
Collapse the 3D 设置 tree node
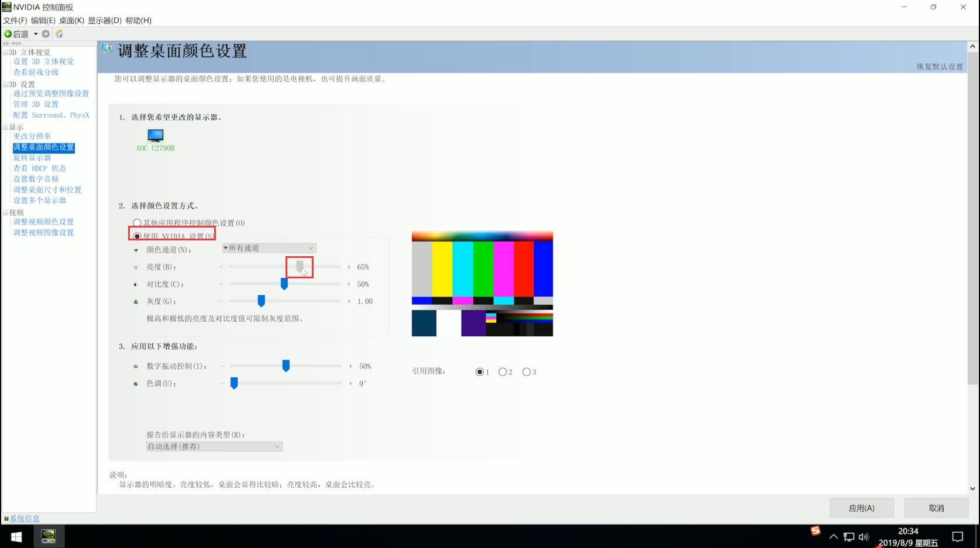(x=5, y=84)
